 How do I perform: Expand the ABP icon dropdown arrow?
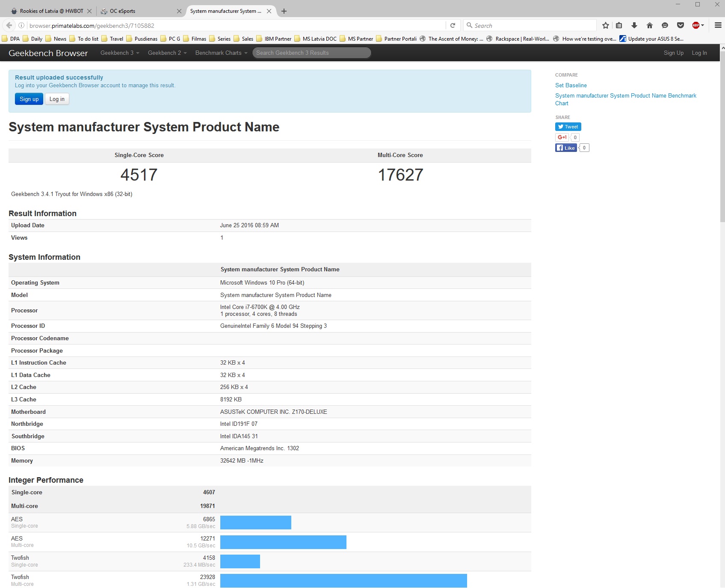702,25
